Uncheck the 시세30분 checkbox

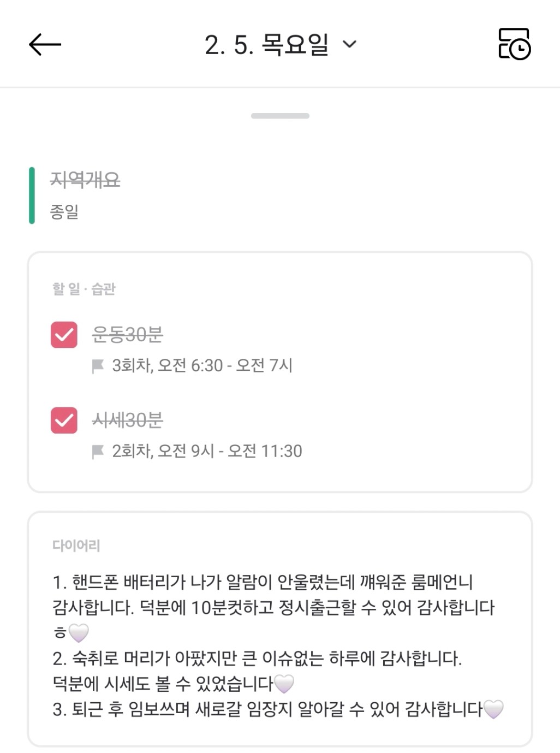coord(64,420)
